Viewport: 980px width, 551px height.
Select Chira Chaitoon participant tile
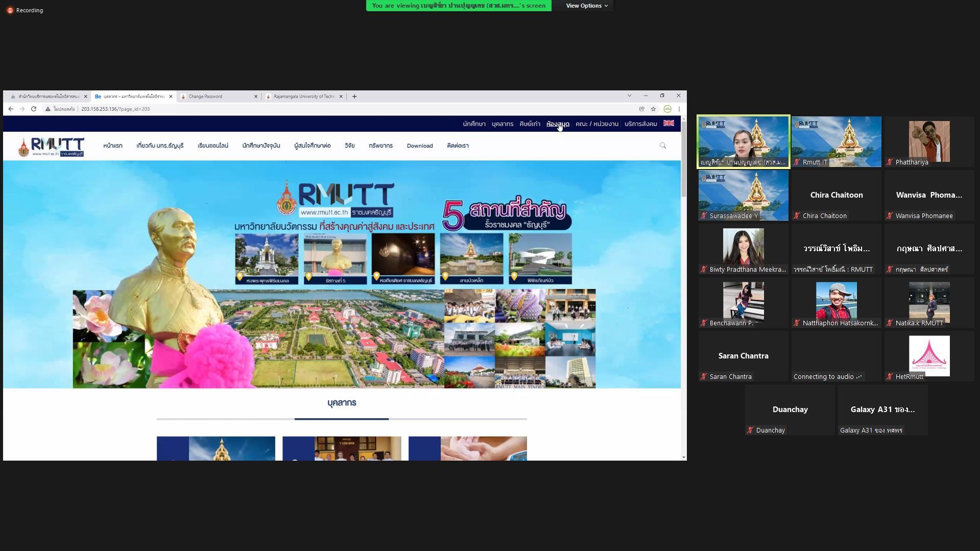click(x=836, y=195)
